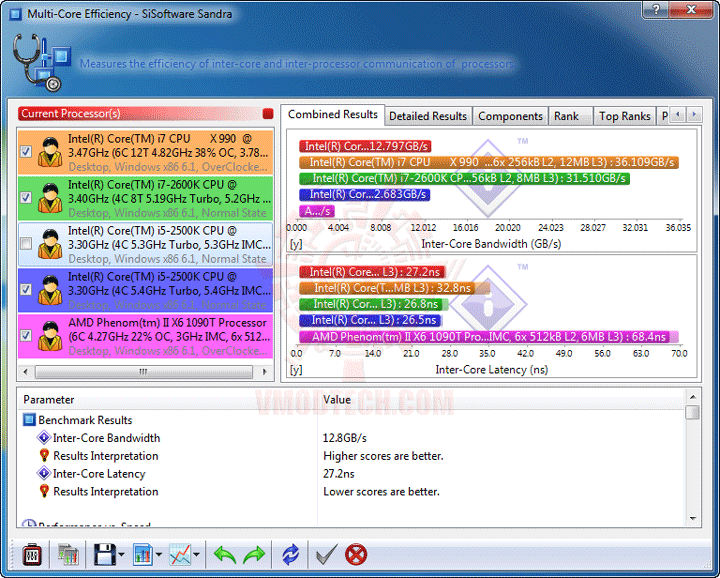Screen dimensions: 720x578
Task: Open the Rank tab
Action: [570, 116]
